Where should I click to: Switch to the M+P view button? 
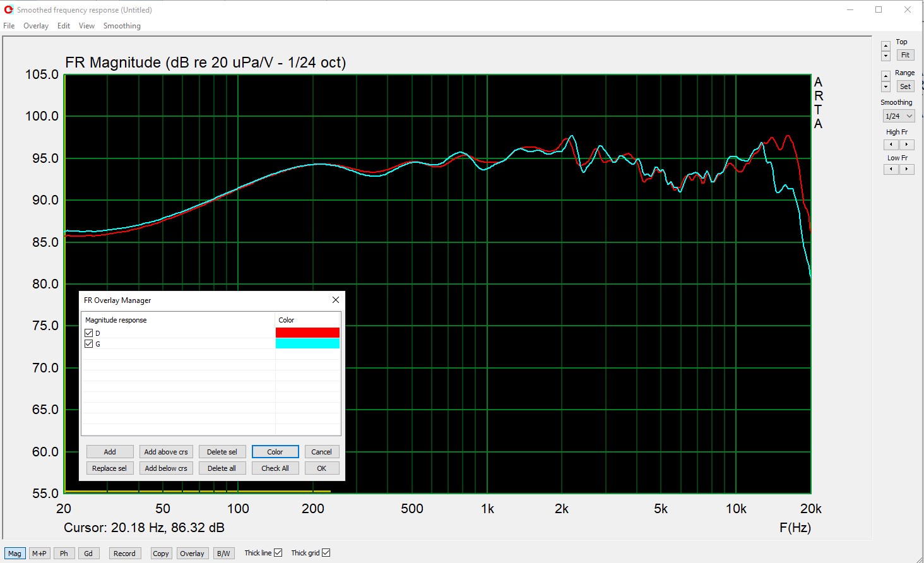coord(39,554)
